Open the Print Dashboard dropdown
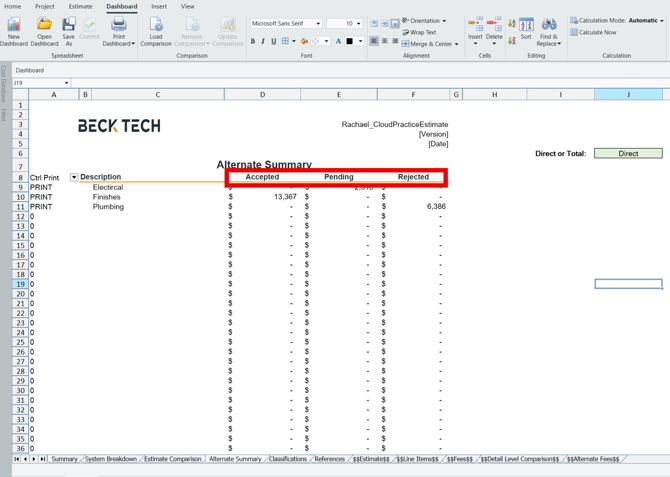 (118, 43)
